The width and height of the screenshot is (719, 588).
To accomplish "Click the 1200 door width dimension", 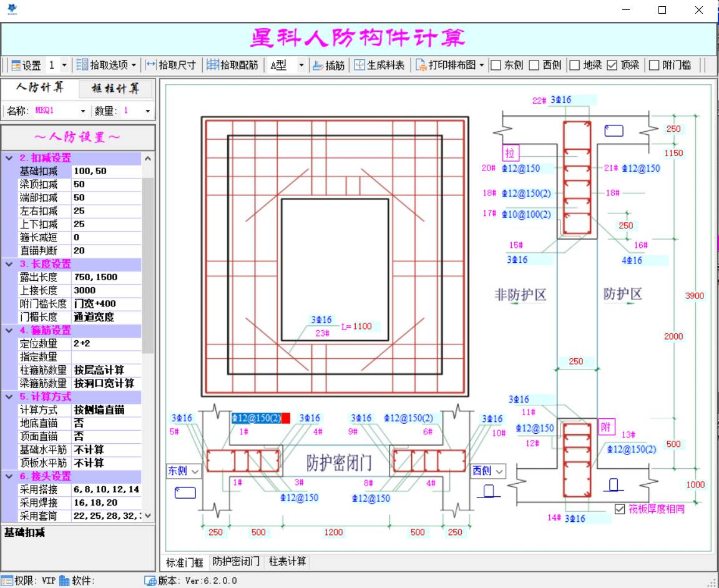I will [x=333, y=532].
